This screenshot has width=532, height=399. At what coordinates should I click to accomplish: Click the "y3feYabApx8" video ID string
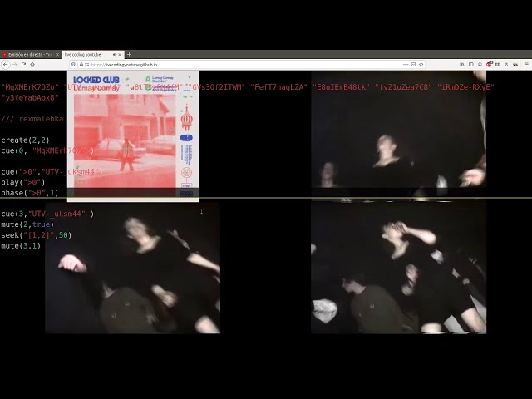point(30,98)
